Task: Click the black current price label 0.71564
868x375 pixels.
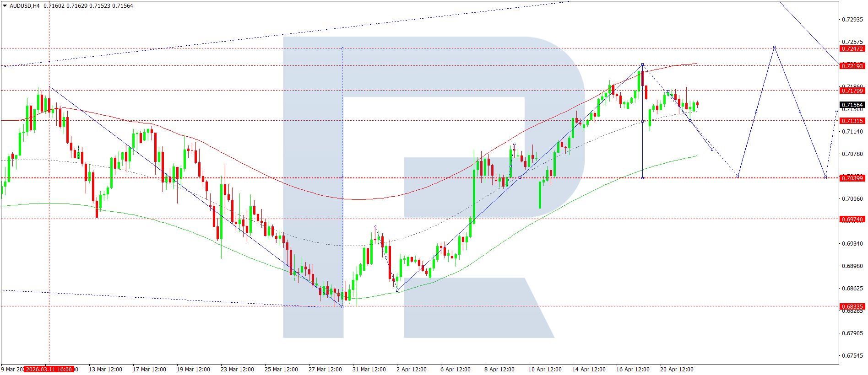Action: click(852, 105)
